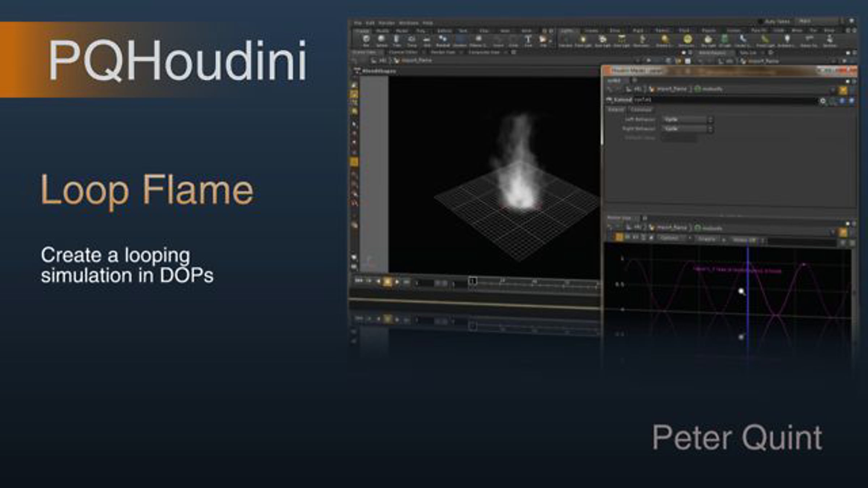Screen dimensions: 868x488
Task: Select the Box shelf tool
Action: (366, 40)
